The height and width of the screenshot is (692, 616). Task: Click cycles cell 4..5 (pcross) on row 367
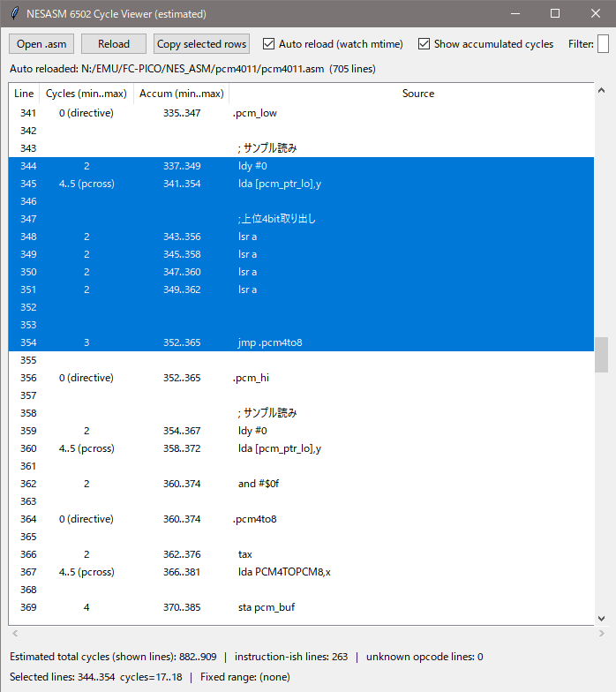[86, 572]
